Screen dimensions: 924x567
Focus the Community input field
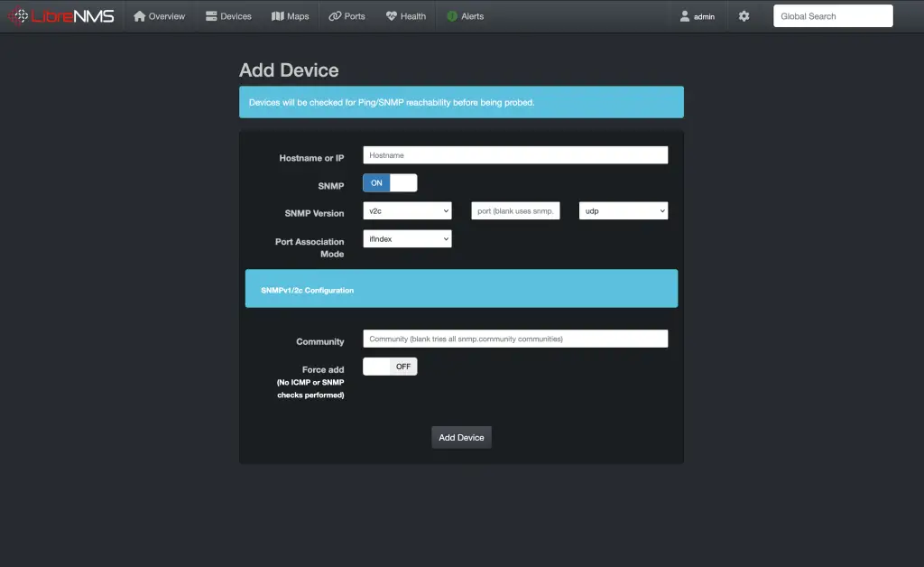coord(514,338)
